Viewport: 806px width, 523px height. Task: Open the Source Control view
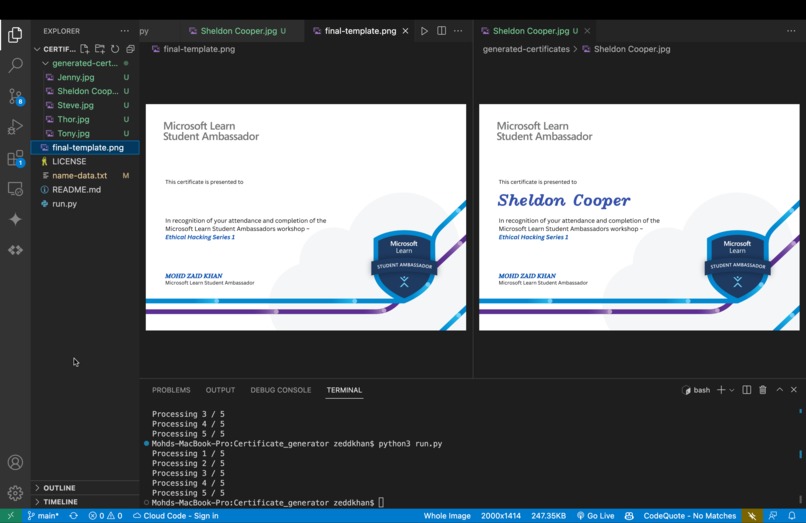[15, 96]
